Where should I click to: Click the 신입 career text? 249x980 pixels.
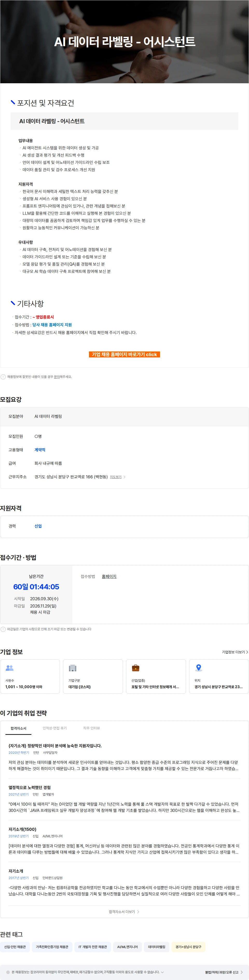click(38, 526)
